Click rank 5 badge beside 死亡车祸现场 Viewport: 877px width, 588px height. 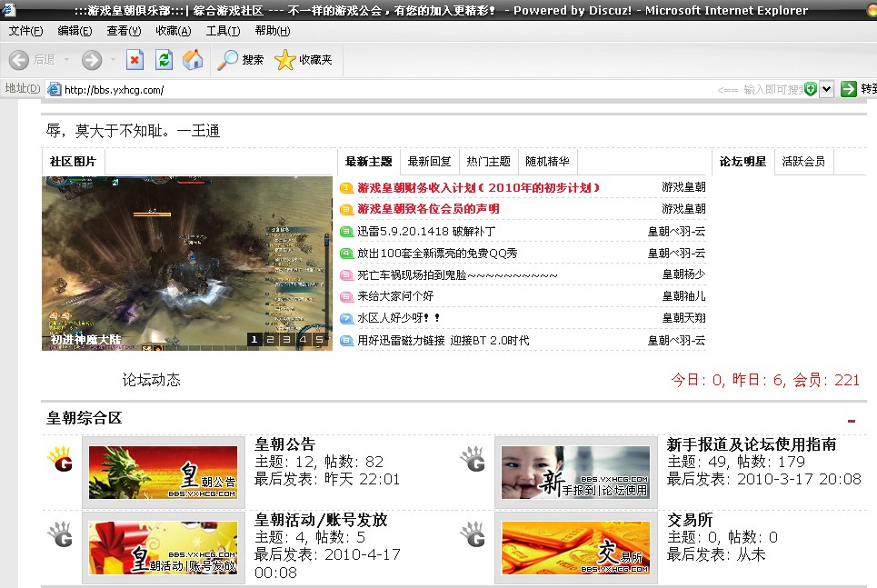tap(346, 275)
